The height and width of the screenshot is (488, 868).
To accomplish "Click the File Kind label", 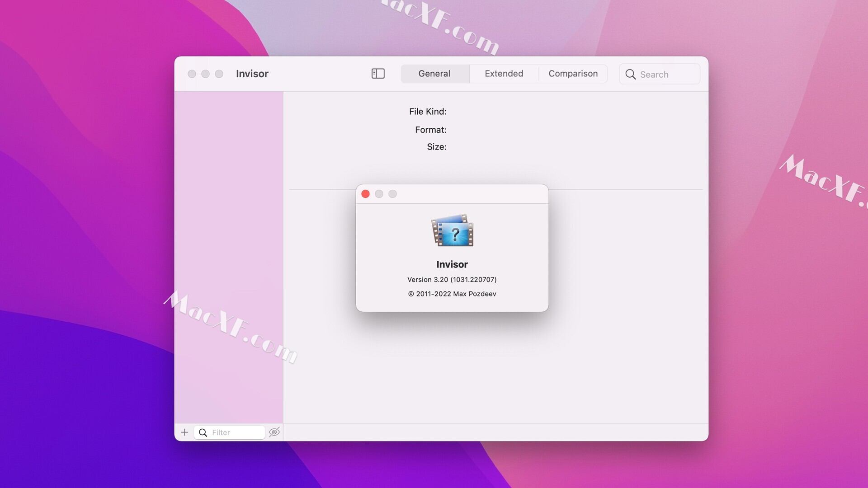I will [428, 111].
